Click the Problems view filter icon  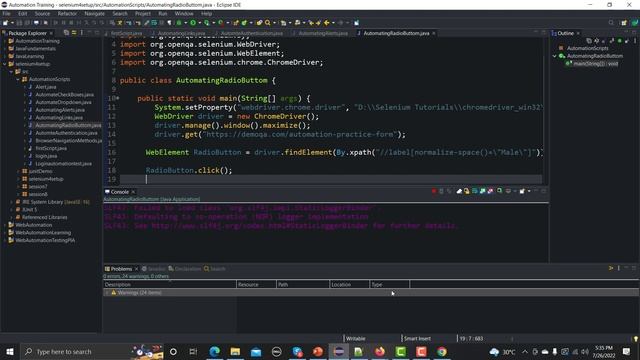pyautogui.click(x=611, y=268)
